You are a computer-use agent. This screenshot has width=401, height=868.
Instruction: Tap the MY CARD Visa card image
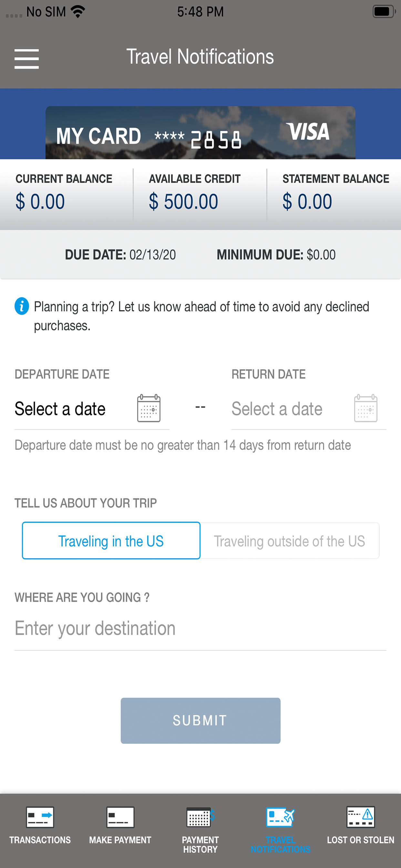click(x=200, y=133)
